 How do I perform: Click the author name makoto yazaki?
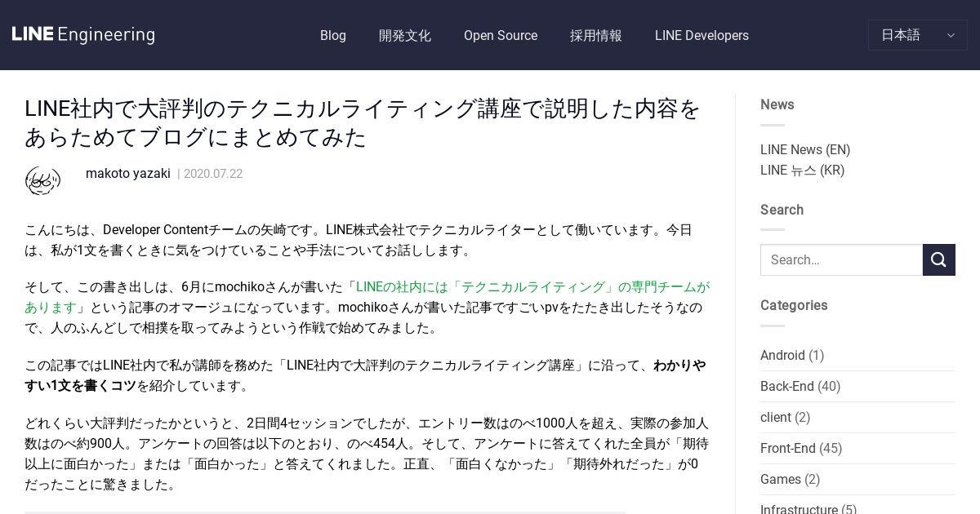click(x=128, y=173)
